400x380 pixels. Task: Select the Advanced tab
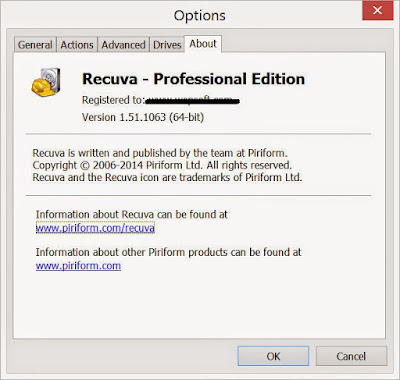(123, 45)
